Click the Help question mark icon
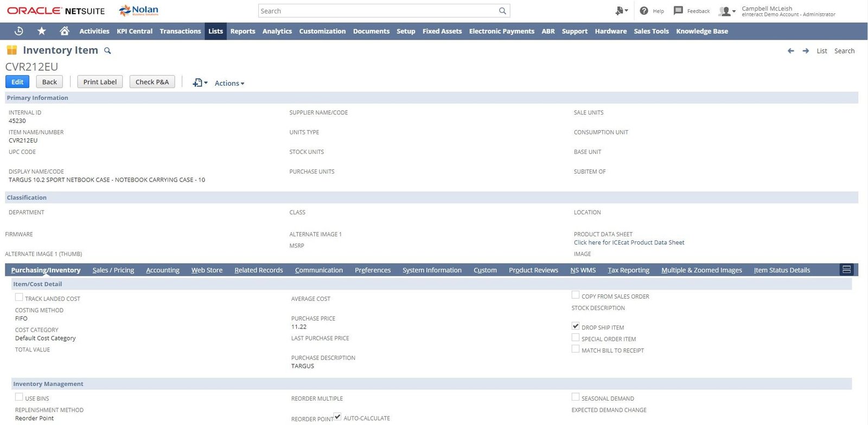This screenshot has width=868, height=425. (644, 11)
